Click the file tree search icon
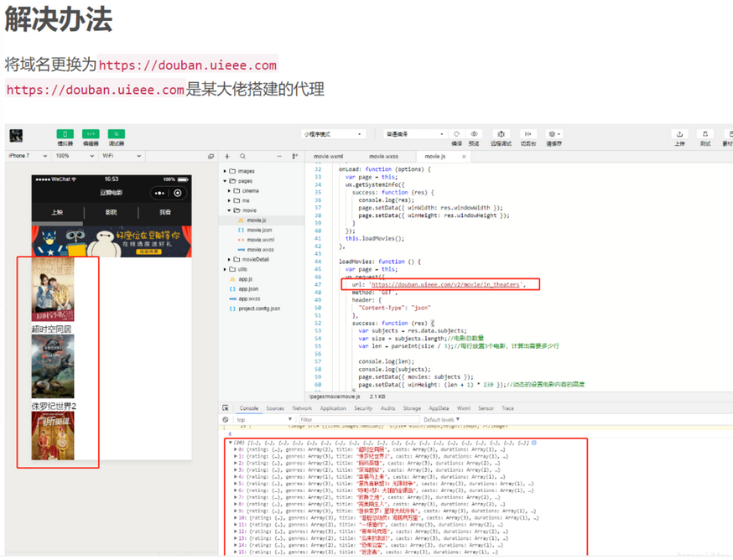The height and width of the screenshot is (560, 733). 242,156
